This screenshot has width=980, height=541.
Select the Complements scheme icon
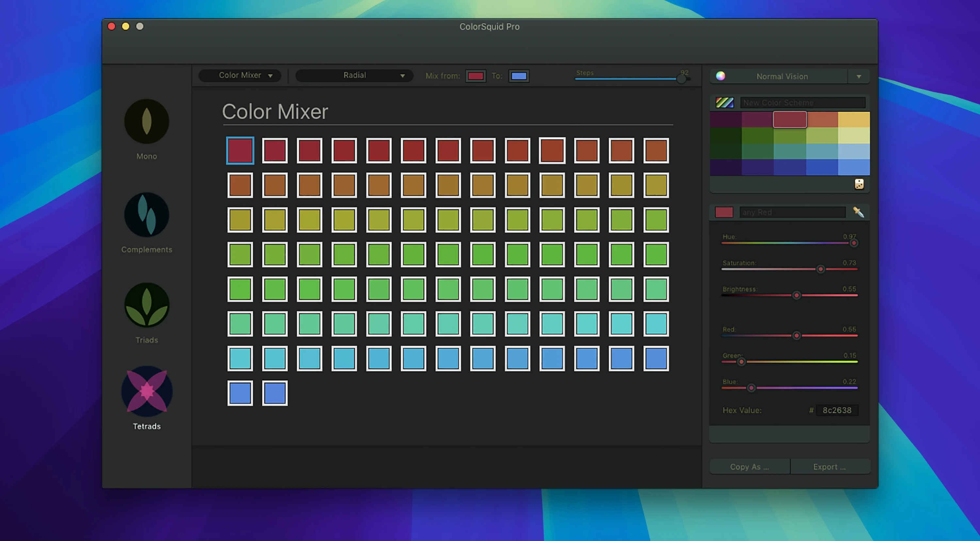tap(146, 215)
